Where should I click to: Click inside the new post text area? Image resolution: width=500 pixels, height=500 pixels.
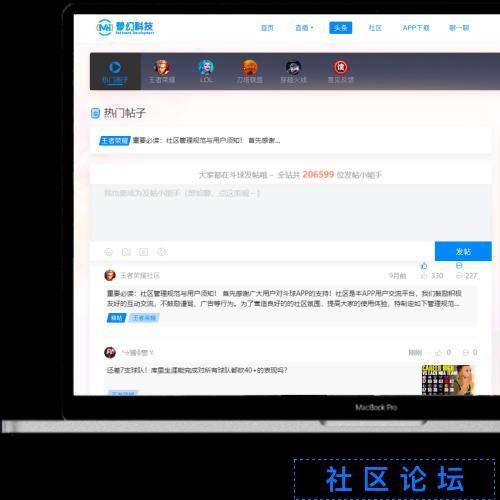coord(291,212)
